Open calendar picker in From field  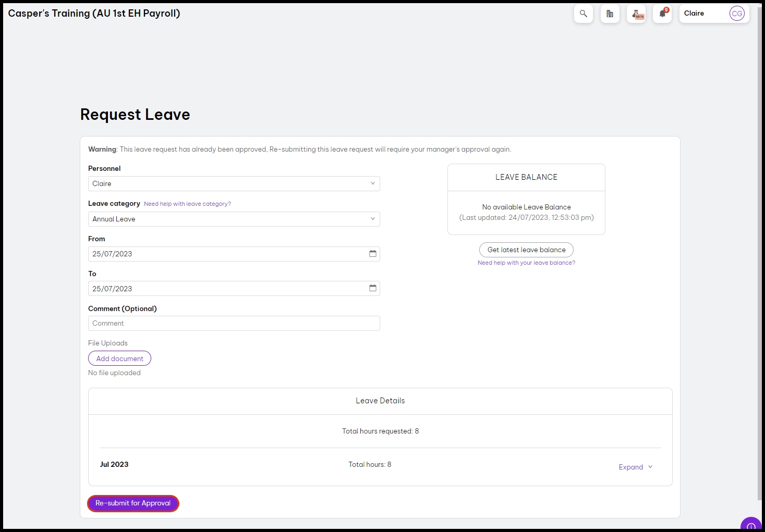coord(372,254)
